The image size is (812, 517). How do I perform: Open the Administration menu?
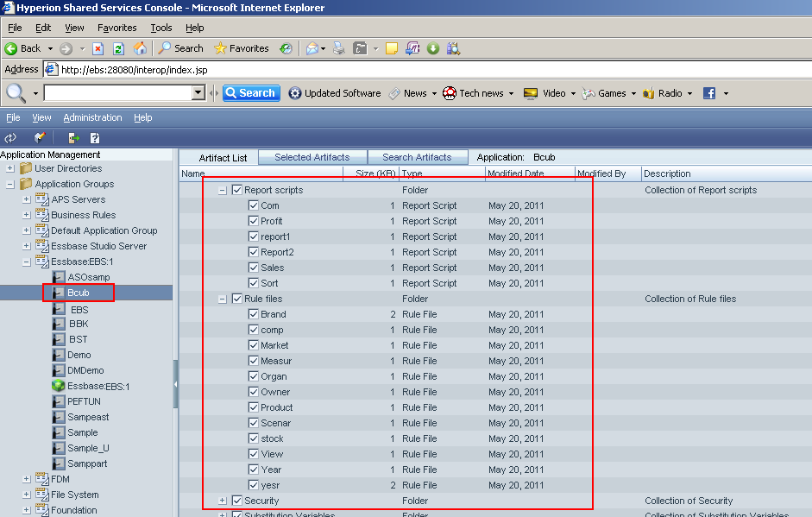(x=93, y=117)
